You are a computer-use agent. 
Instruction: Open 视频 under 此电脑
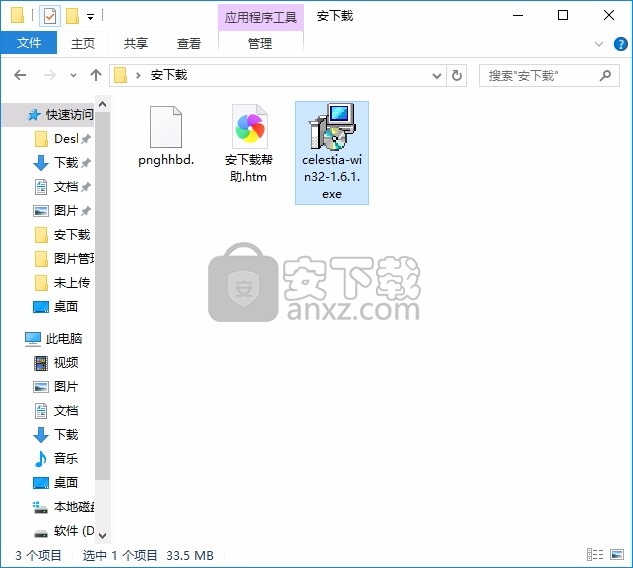coord(57,363)
